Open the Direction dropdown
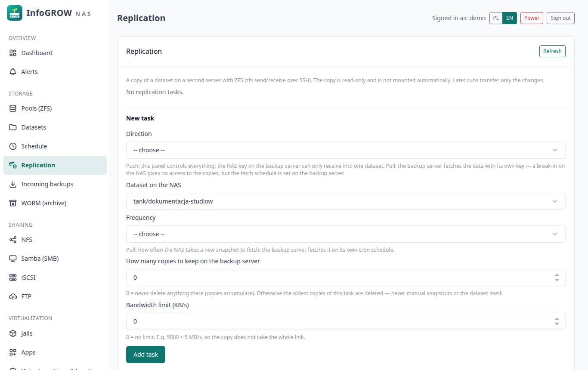The height and width of the screenshot is (370, 588). click(346, 150)
